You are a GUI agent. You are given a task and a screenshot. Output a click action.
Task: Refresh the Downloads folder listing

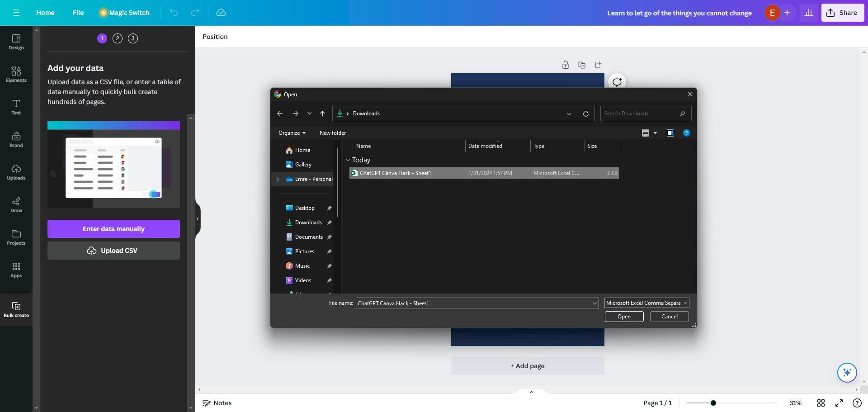point(586,114)
